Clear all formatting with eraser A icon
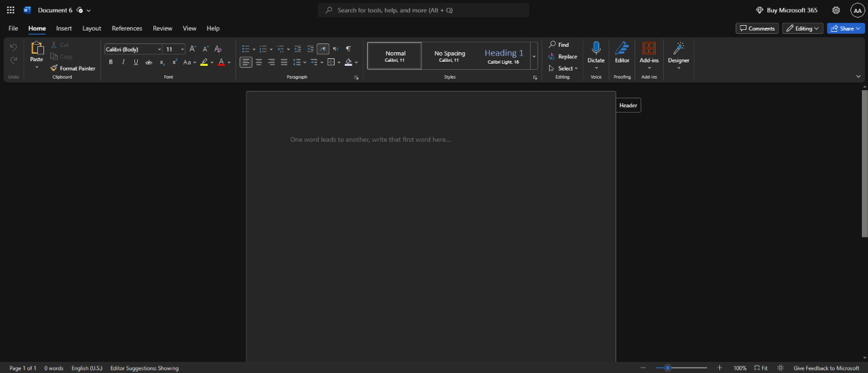Screen dimensions: 868x373 coord(218,49)
